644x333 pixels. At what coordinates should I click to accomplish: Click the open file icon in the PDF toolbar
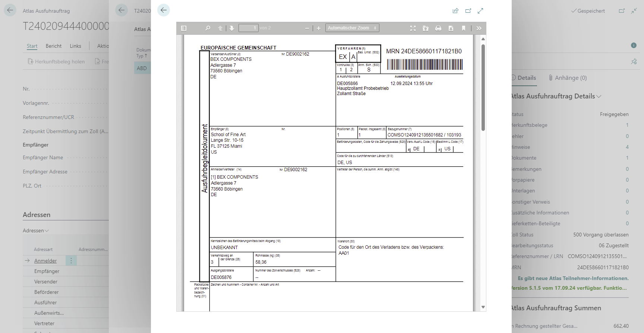(426, 28)
